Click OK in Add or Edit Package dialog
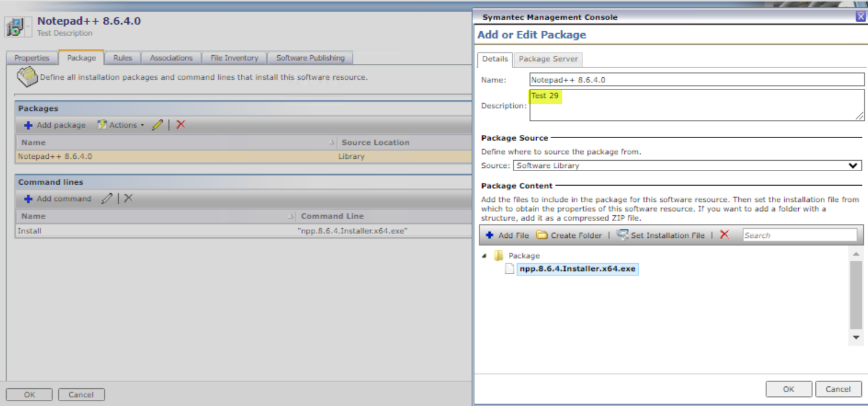The width and height of the screenshot is (868, 406). coord(788,389)
